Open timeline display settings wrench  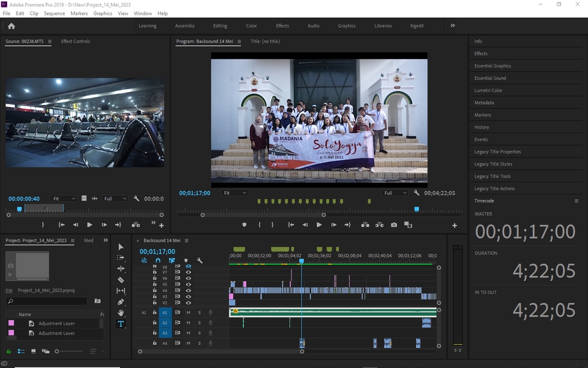pos(200,260)
